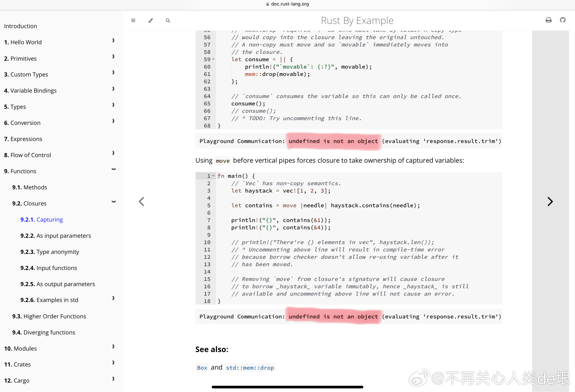Expand the Hello World chapter

pos(113,40)
